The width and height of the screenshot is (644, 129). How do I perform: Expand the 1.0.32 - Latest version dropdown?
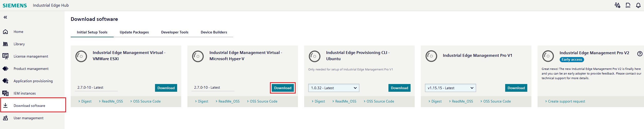tap(333, 88)
